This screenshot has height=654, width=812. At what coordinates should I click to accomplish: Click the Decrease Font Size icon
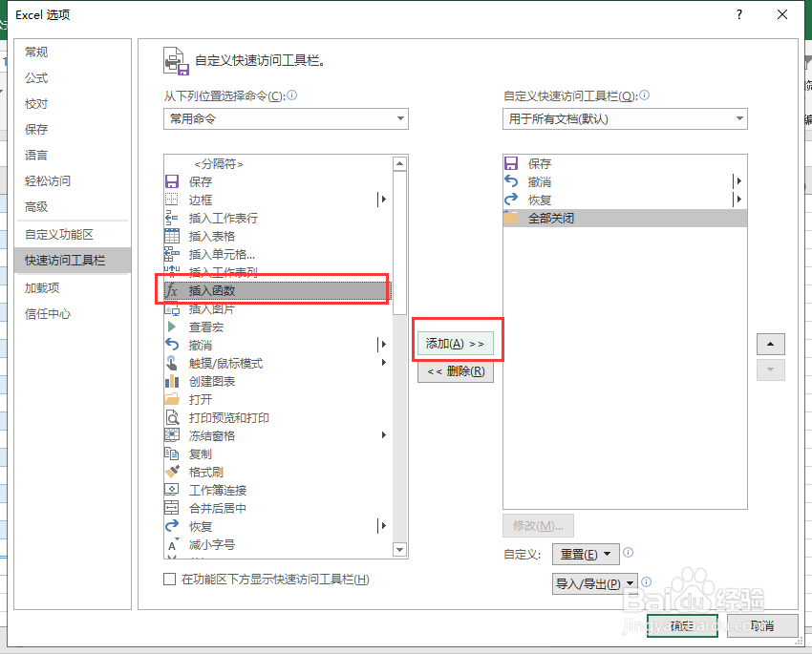(x=173, y=544)
